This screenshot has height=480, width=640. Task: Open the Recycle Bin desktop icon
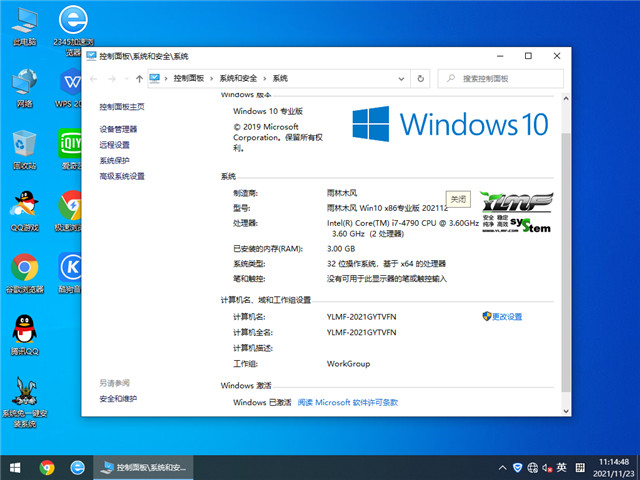(x=24, y=149)
